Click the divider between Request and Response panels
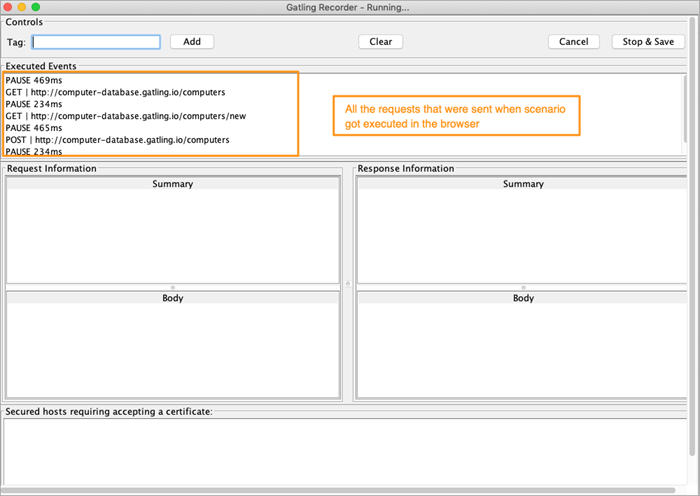 point(348,283)
